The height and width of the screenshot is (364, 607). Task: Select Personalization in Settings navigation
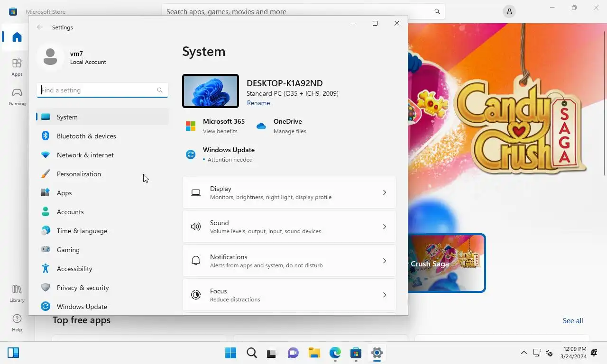coord(102,174)
